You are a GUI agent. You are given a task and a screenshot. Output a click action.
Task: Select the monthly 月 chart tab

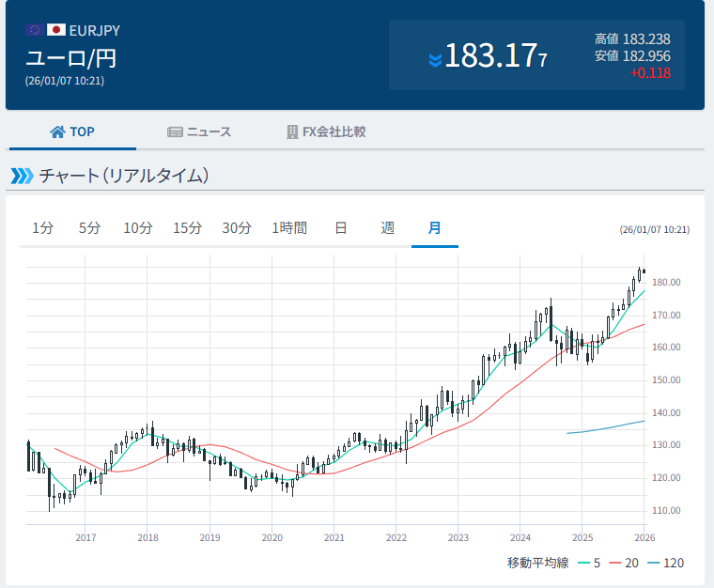pos(435,228)
